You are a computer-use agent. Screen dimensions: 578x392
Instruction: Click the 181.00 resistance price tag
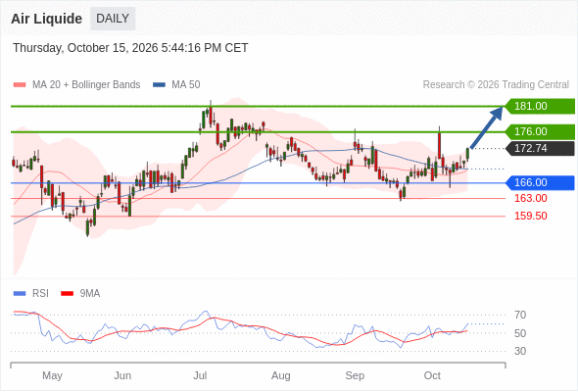pyautogui.click(x=540, y=106)
